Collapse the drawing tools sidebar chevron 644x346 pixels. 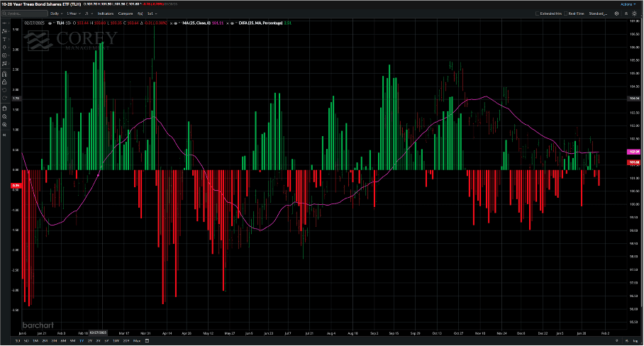point(4,135)
